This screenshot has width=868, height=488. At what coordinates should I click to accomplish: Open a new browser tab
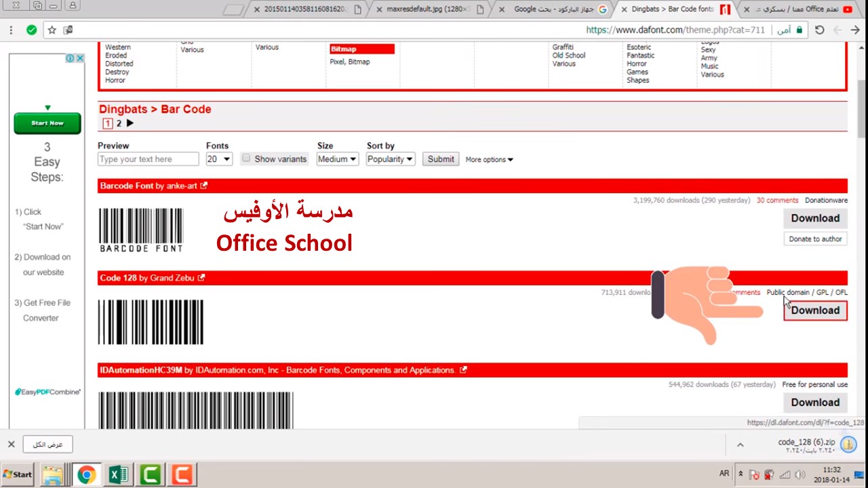(x=233, y=9)
